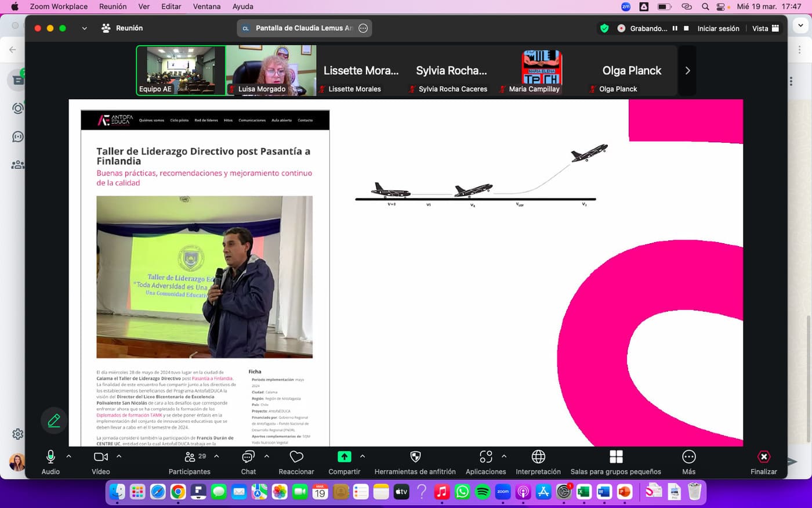The height and width of the screenshot is (508, 812).
Task: Open the Reunión menu in menu bar
Action: [113, 6]
